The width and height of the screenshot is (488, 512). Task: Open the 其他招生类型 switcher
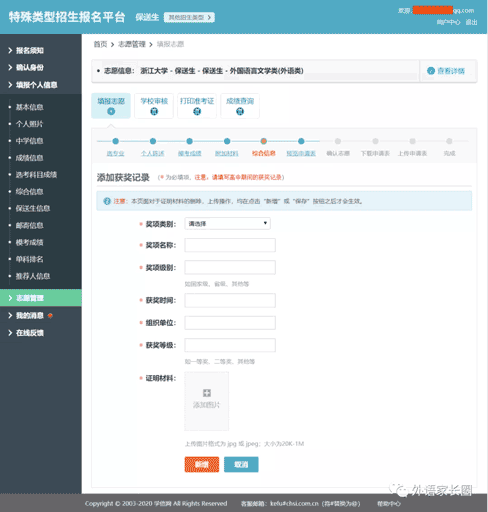[x=189, y=17]
